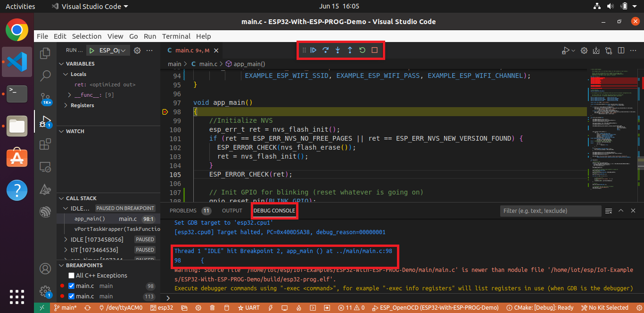Open the Selection menu

coord(87,36)
